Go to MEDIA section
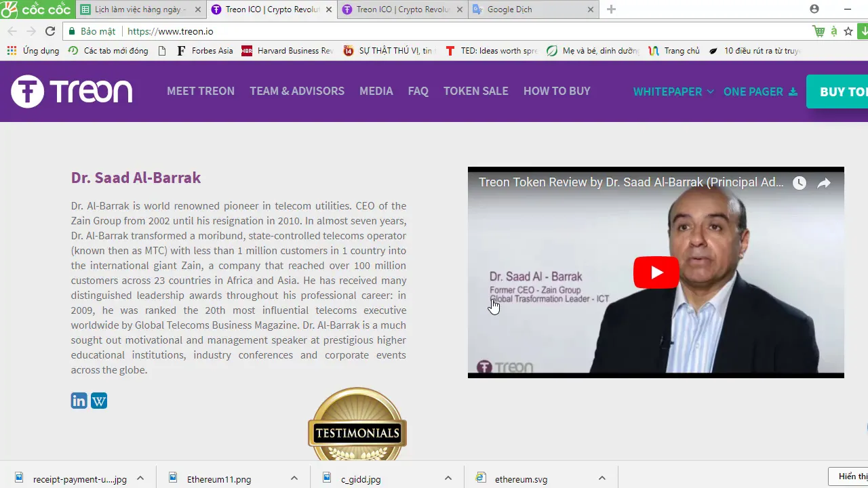This screenshot has height=488, width=868. coord(376,91)
